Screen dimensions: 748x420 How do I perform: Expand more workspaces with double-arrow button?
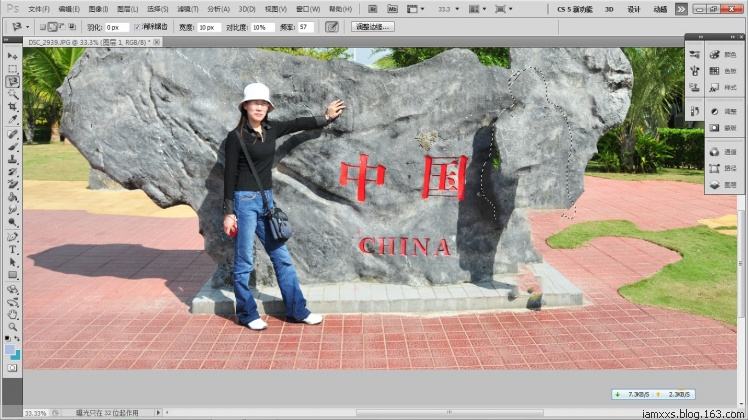tap(681, 9)
